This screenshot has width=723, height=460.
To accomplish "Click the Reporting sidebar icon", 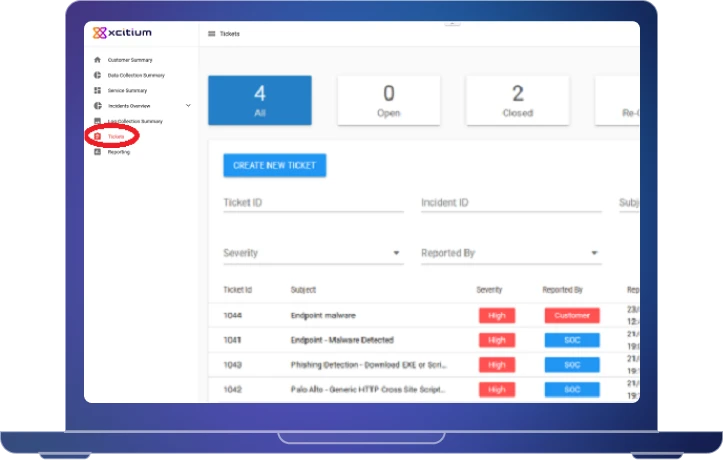I will click(97, 152).
